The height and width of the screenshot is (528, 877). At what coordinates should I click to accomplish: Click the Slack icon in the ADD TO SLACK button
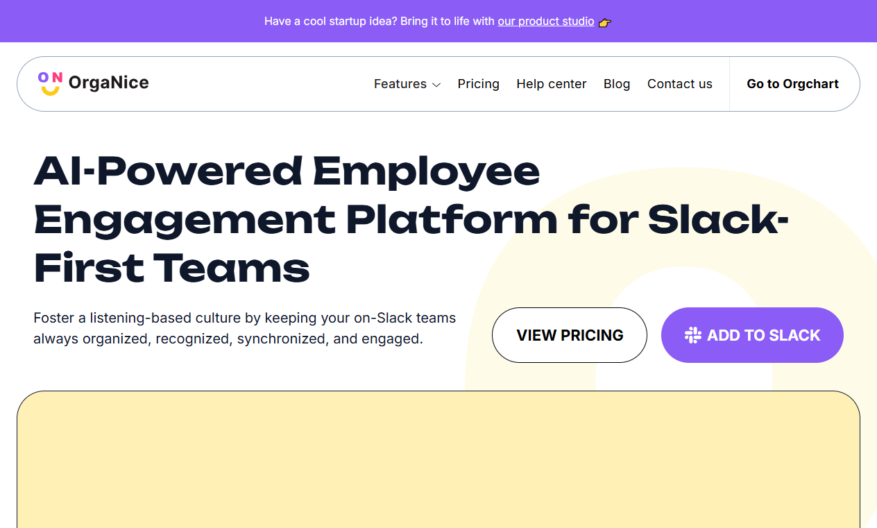[692, 335]
